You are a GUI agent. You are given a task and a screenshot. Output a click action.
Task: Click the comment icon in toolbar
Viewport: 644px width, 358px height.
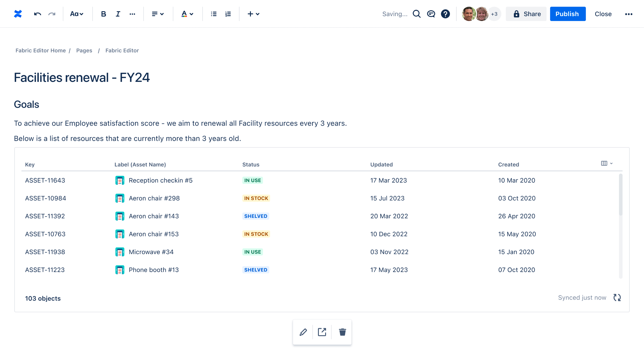coord(430,14)
